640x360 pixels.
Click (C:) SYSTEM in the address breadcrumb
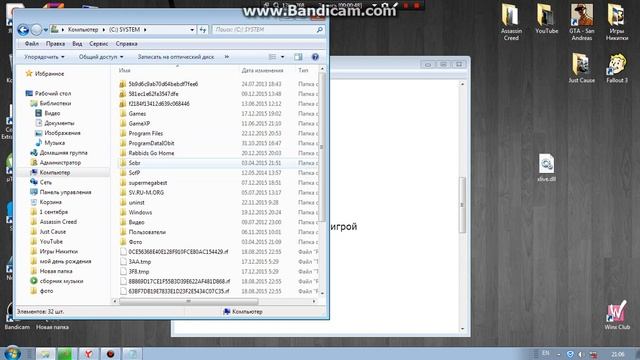[124, 30]
